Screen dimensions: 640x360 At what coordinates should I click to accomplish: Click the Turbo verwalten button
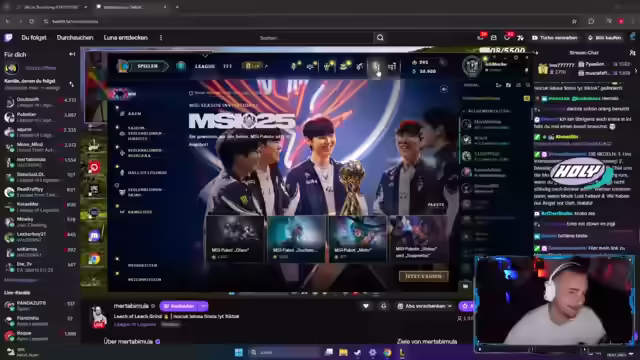coord(555,38)
